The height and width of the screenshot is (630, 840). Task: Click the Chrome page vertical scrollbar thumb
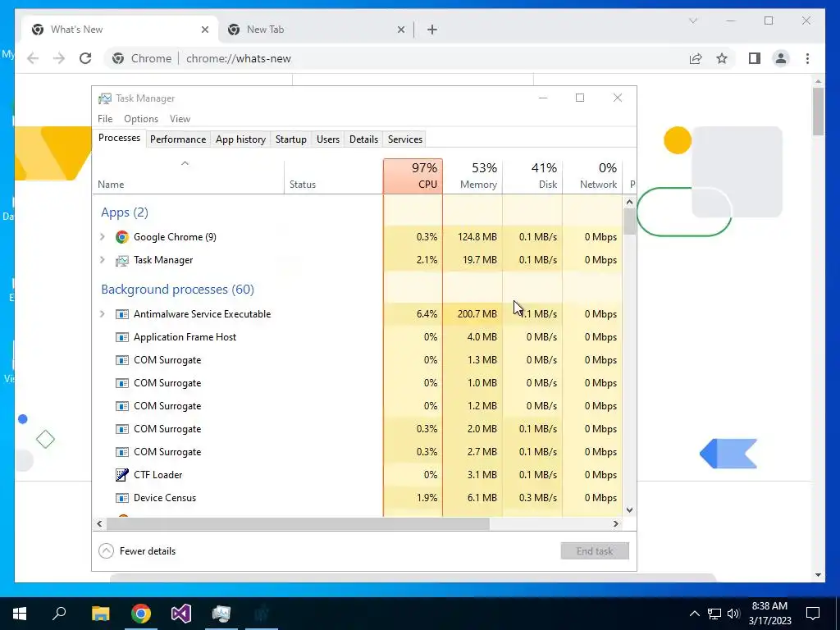[818, 111]
